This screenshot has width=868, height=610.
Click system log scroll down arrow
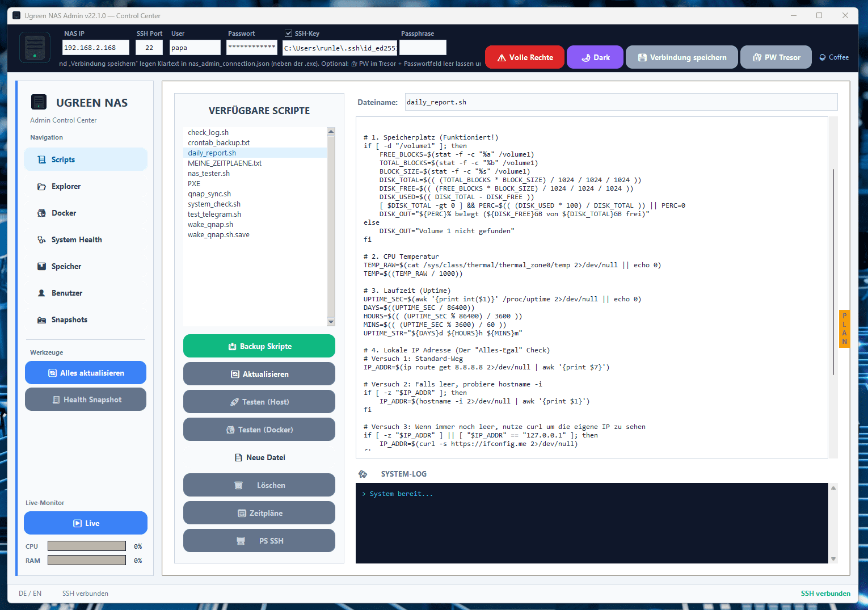(833, 559)
